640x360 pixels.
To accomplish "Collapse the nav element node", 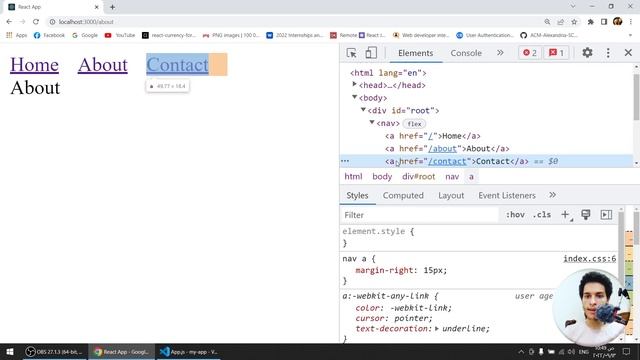I will tap(372, 122).
